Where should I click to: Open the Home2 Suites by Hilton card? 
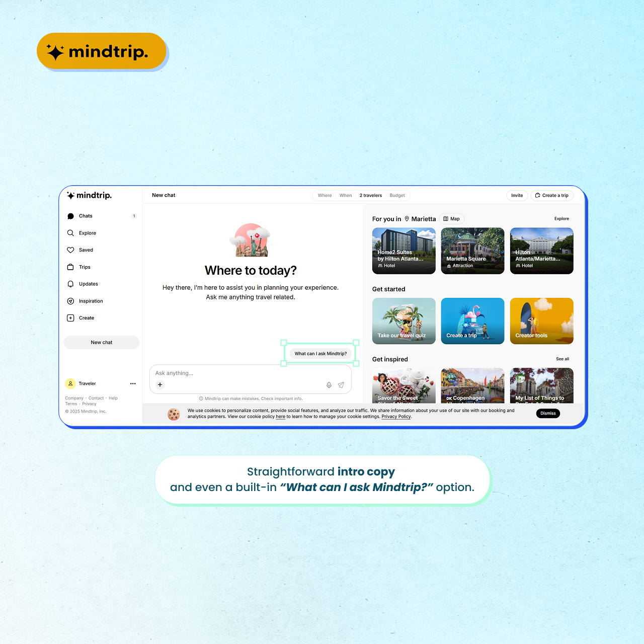click(404, 251)
